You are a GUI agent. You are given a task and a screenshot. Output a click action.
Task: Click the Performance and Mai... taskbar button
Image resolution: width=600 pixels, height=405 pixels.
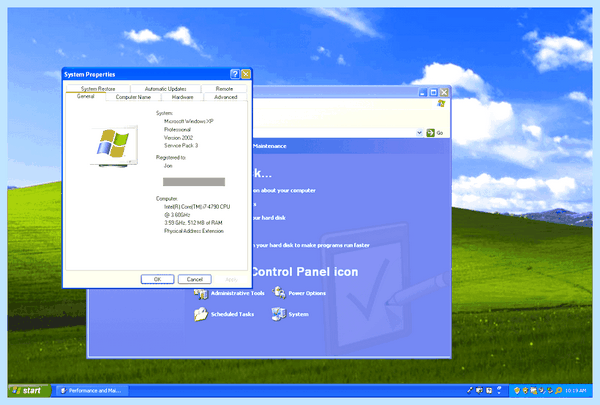92,390
